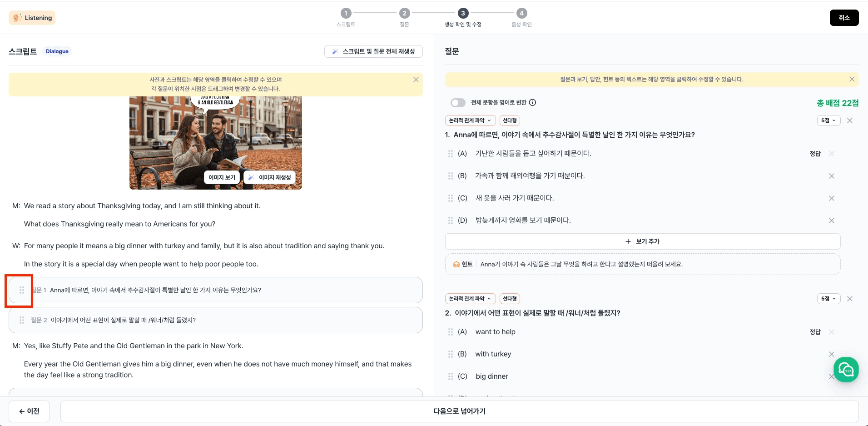Viewport: 868px width, 426px height.
Task: Go back with the 이전 button
Action: [x=29, y=411]
